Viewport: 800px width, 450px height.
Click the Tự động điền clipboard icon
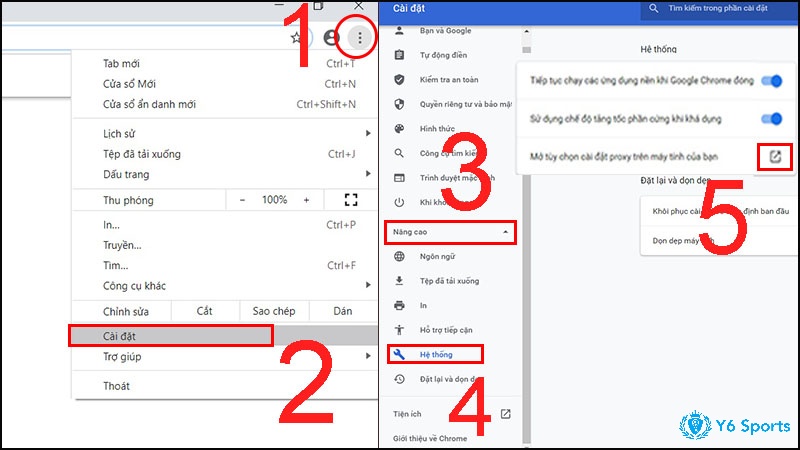[399, 55]
